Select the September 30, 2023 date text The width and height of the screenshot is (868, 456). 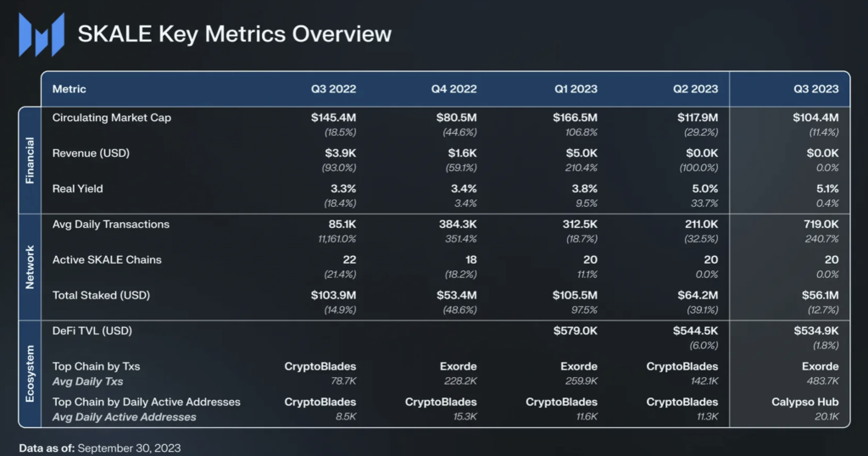click(x=129, y=448)
